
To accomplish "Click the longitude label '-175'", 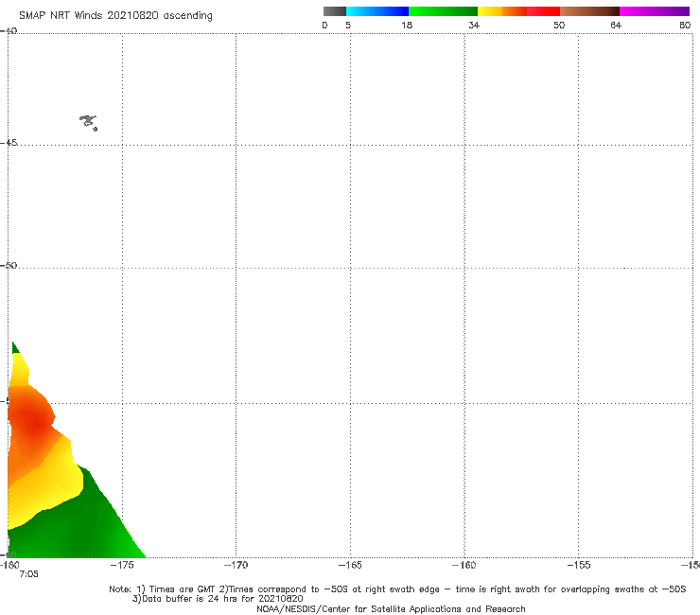I will pos(122,565).
